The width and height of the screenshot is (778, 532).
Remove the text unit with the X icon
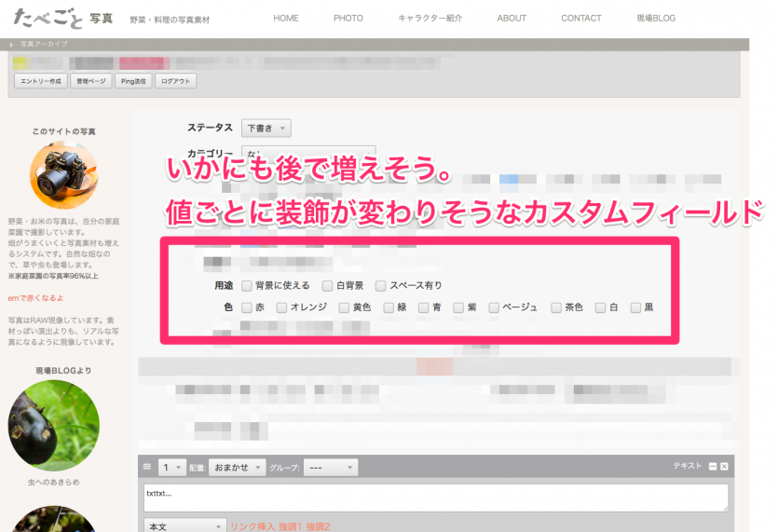click(724, 466)
